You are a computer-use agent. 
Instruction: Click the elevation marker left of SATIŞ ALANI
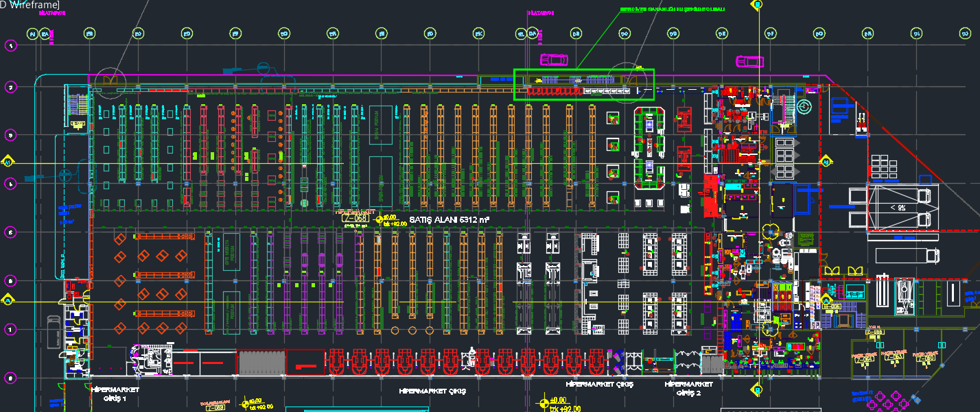pos(379,219)
